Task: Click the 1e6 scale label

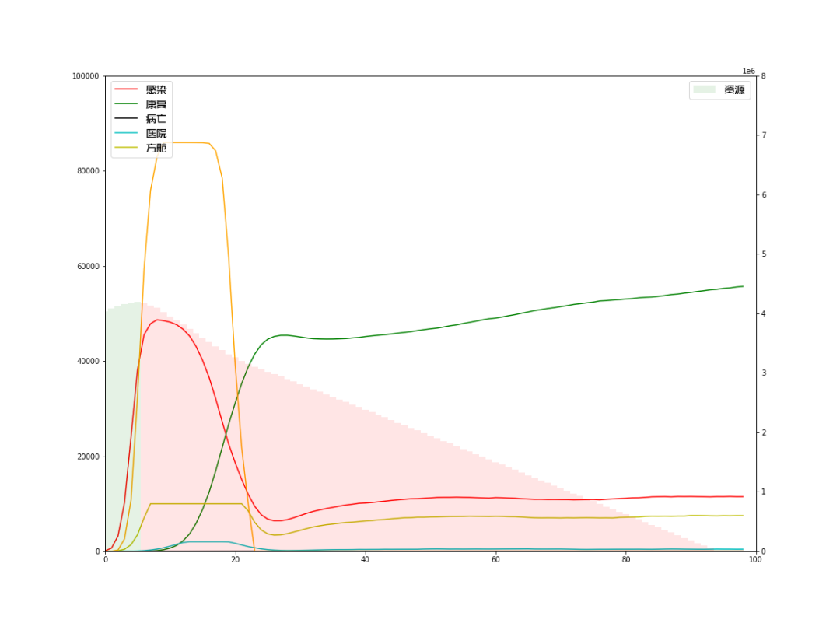Action: [x=748, y=71]
